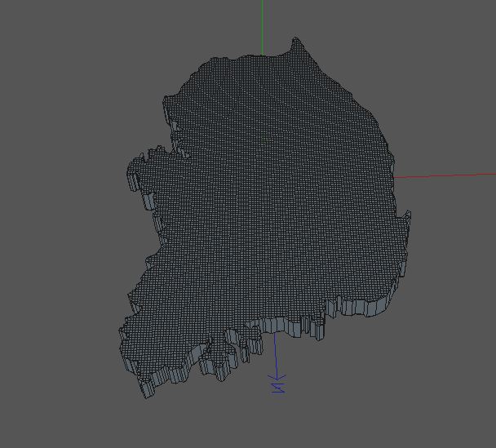The image size is (496, 448).
Task: Click the red axis line beside the model
Action: (445, 175)
